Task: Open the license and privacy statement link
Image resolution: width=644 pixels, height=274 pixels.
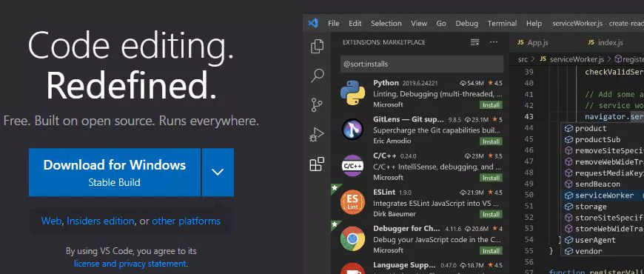Action: click(130, 264)
